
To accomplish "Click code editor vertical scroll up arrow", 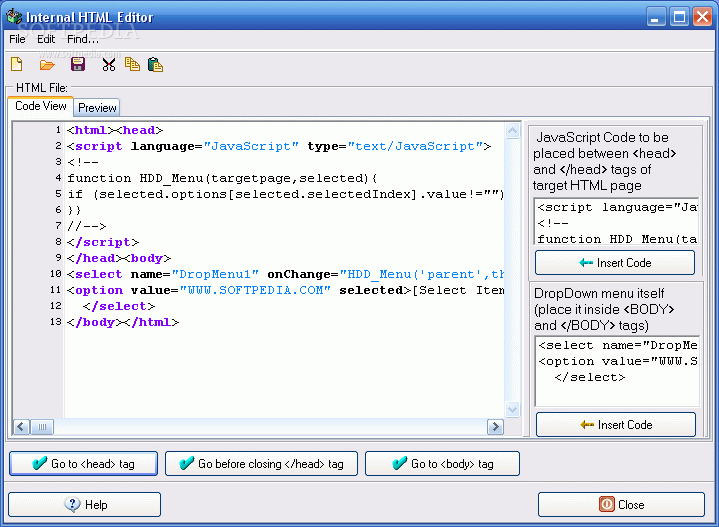I will (513, 131).
